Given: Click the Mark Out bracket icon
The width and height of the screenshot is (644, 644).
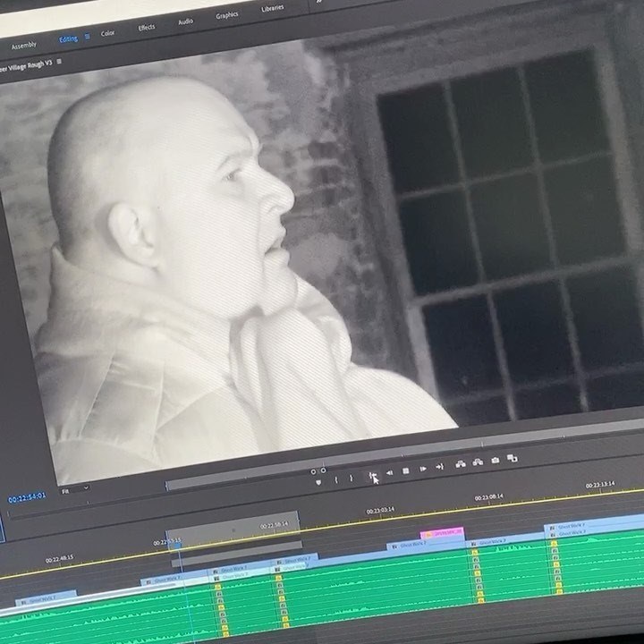Looking at the screenshot, I should pyautogui.click(x=352, y=478).
